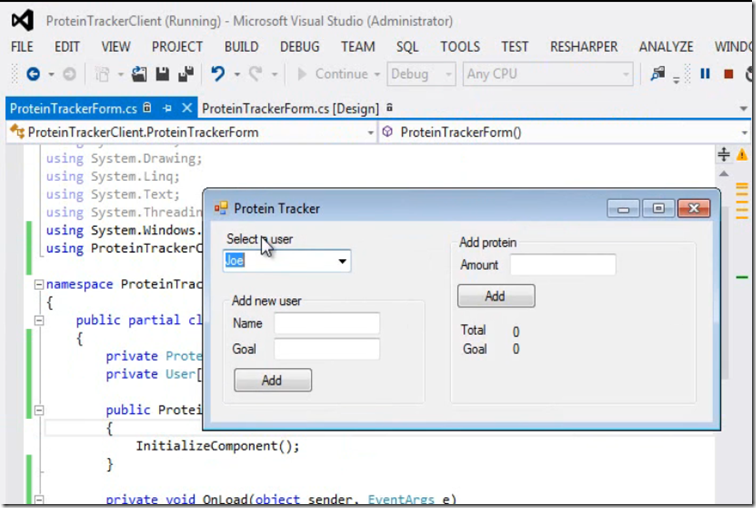Stop debugging with red square icon
Image resolution: width=756 pixels, height=508 pixels.
coord(729,74)
